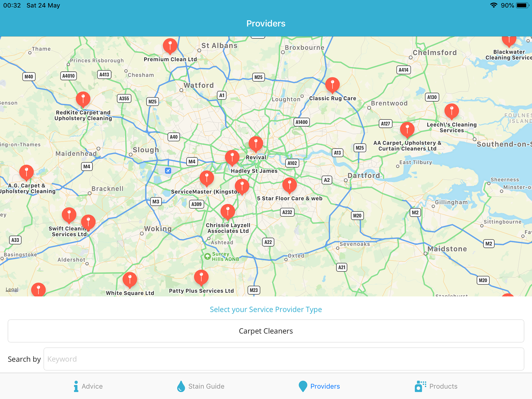Tap the A.G. Carpet & Upholstery Cleaning pin
This screenshot has height=399, width=532.
(x=26, y=173)
